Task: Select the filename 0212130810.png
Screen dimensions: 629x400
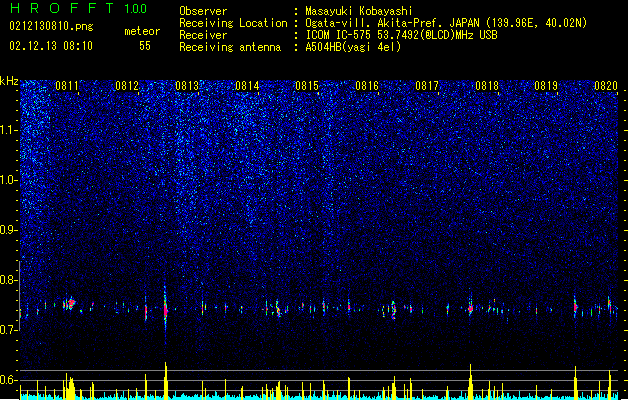Action: pos(51,26)
